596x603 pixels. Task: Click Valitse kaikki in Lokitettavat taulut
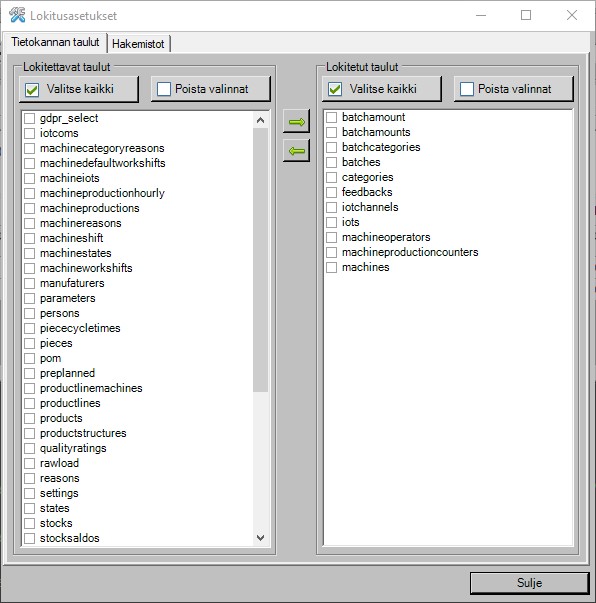(x=78, y=89)
